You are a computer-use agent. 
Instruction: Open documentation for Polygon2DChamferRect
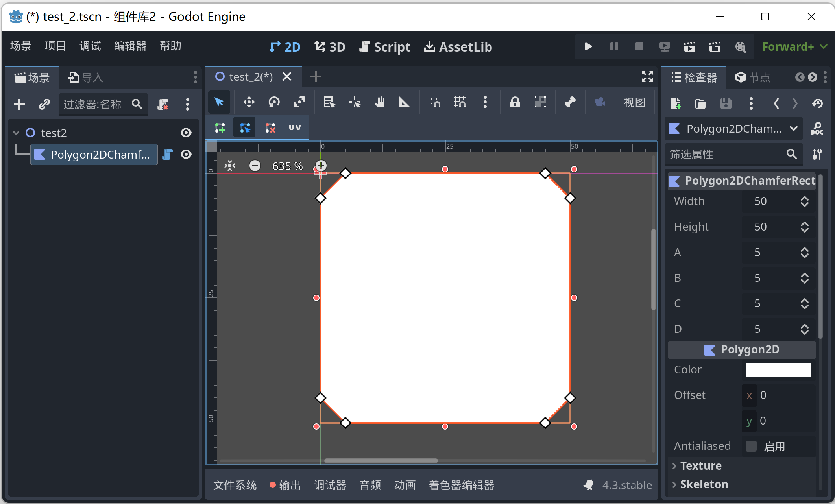point(817,129)
